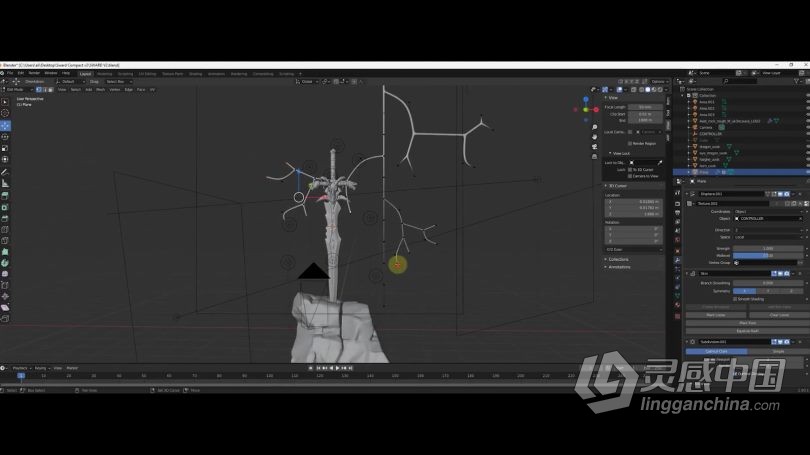
Task: Select CONTROLLER in the outliner
Action: [710, 134]
